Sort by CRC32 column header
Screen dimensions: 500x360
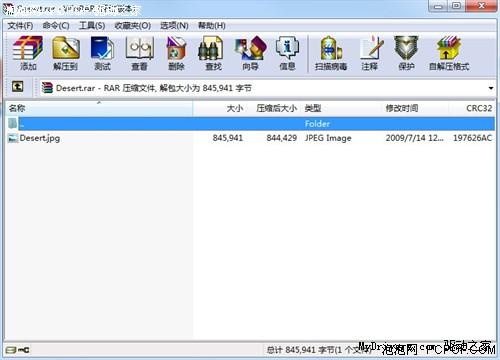click(x=471, y=108)
